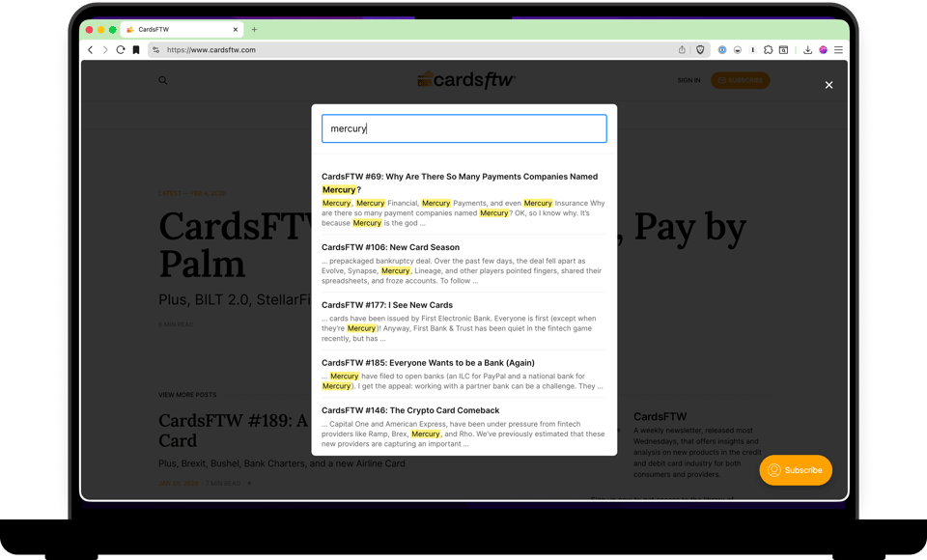Click the search field containing mercury
This screenshot has width=927, height=560.
[x=464, y=128]
